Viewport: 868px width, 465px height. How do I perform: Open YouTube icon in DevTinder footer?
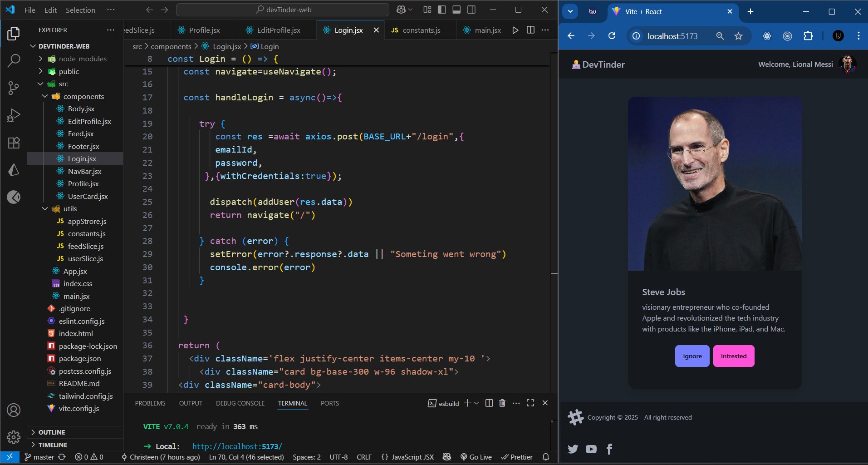(x=591, y=449)
